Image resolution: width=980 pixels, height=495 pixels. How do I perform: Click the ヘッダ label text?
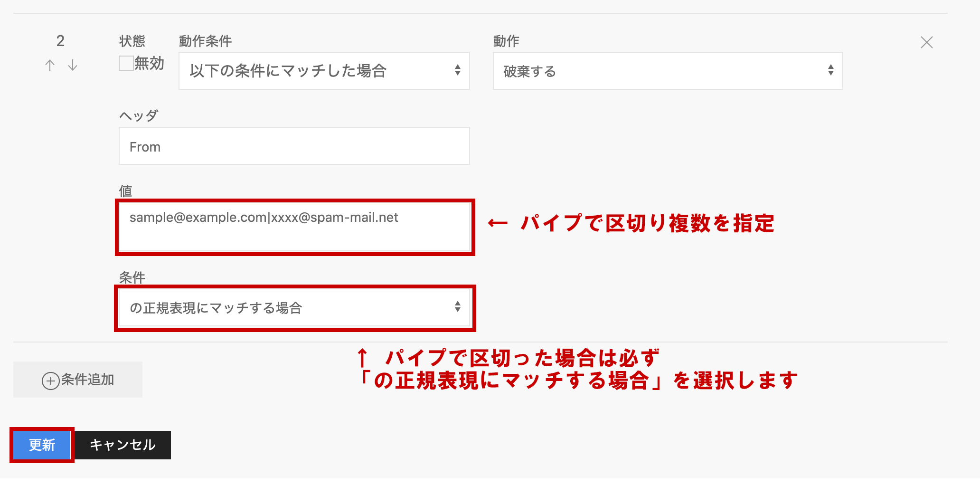click(138, 116)
